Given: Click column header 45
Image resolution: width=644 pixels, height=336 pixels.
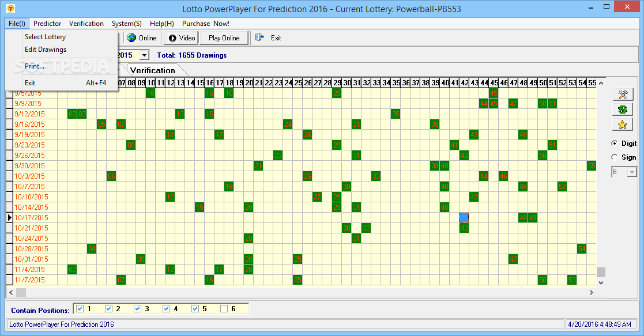Looking at the screenshot, I should [x=494, y=82].
